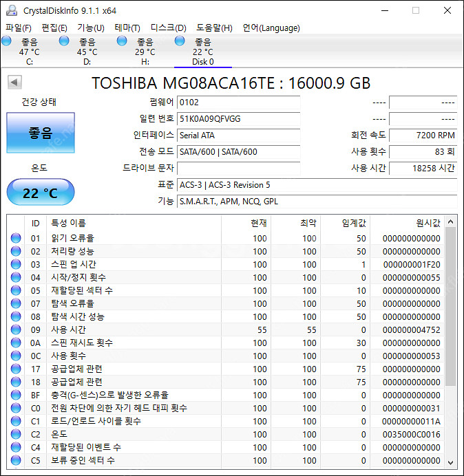The image size is (464, 476).
Task: Click the empty drive letter field
Action: [x=238, y=168]
